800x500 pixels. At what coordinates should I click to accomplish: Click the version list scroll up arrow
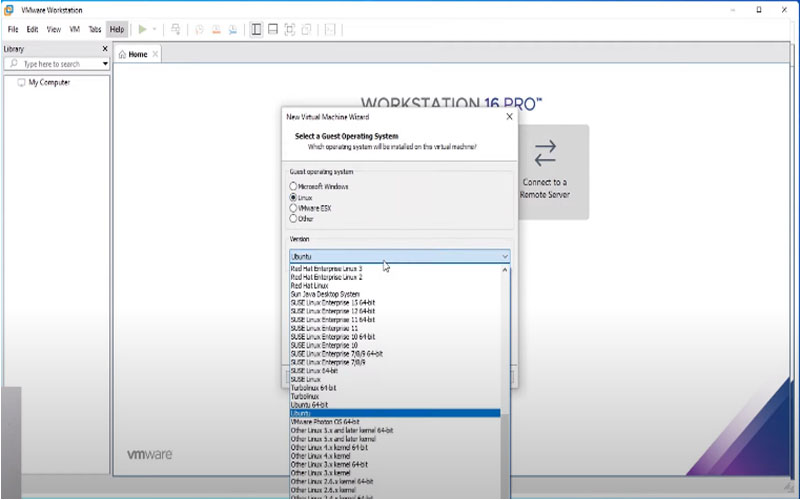coord(505,270)
